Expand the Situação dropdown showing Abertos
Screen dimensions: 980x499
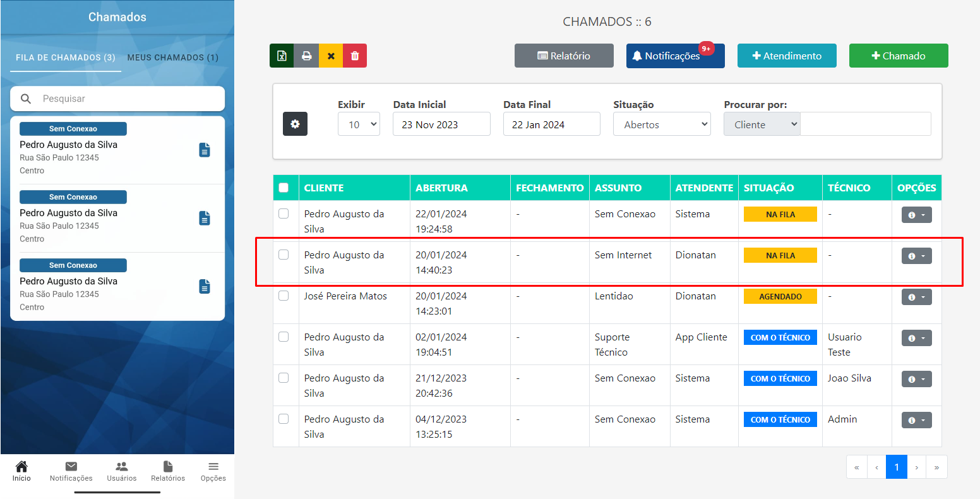pyautogui.click(x=662, y=124)
